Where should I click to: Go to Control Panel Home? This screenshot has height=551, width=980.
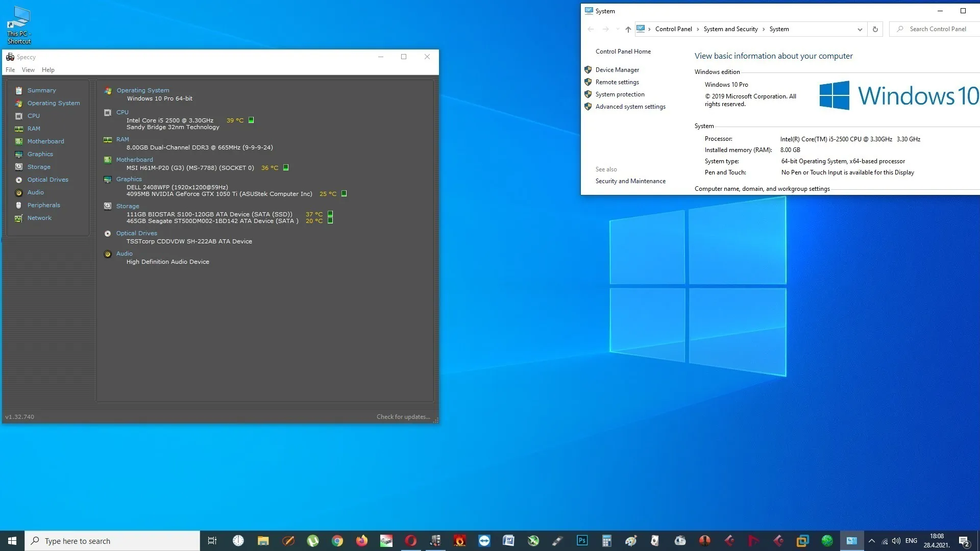tap(623, 52)
